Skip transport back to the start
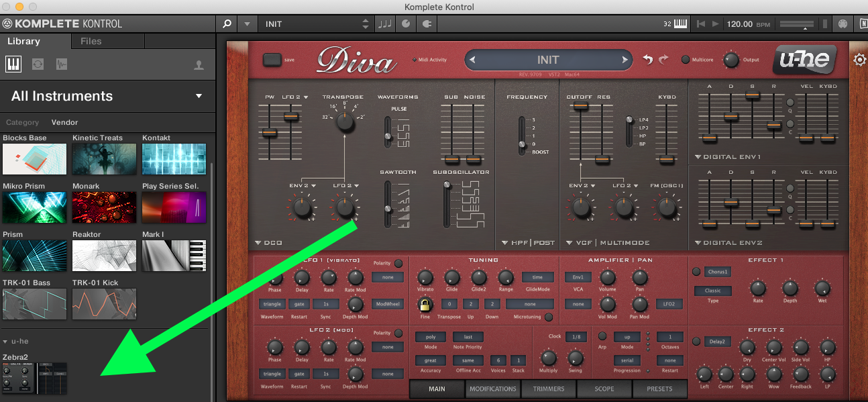This screenshot has height=402, width=868. [x=701, y=23]
